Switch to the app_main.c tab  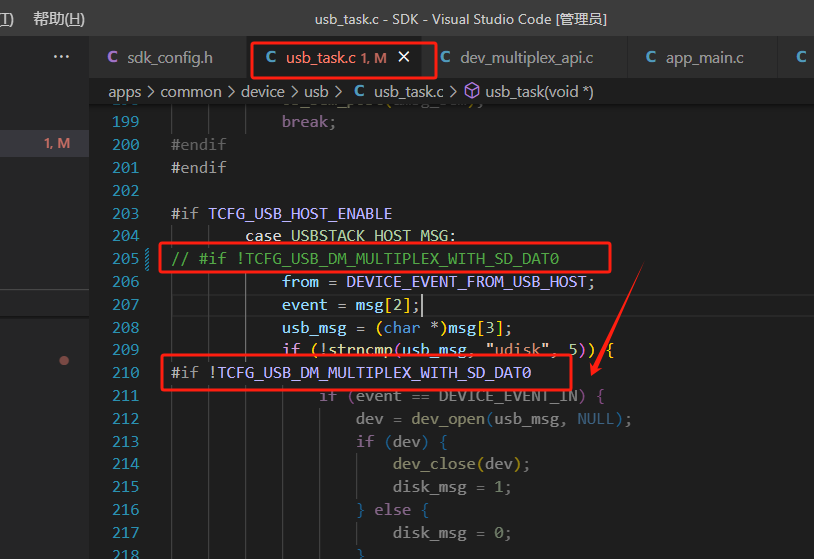704,58
